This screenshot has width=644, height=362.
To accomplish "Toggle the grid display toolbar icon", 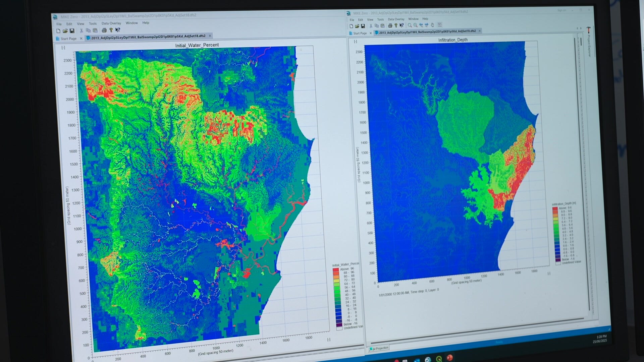I will pyautogui.click(x=440, y=25).
